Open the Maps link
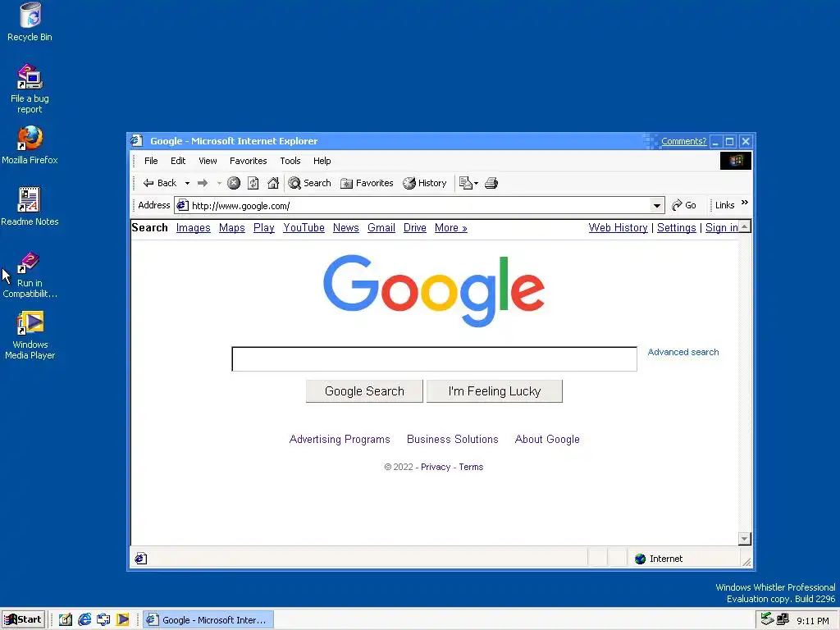This screenshot has height=630, width=840. (232, 228)
